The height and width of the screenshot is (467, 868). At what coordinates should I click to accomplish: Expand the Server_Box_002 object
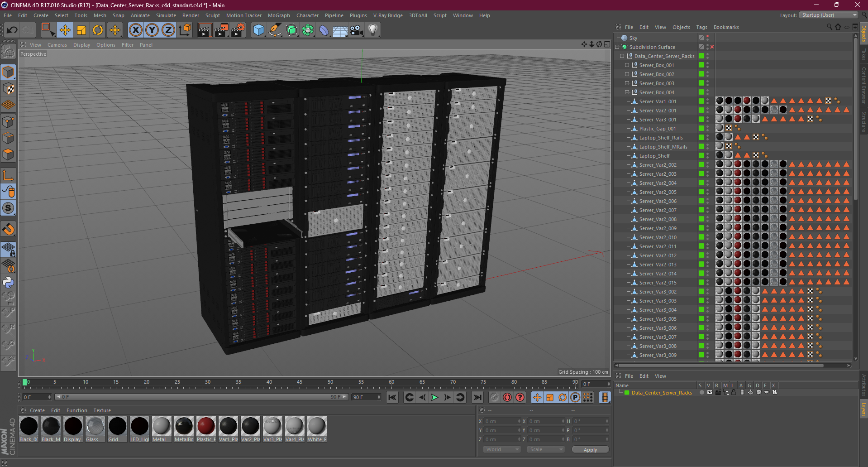pyautogui.click(x=627, y=74)
